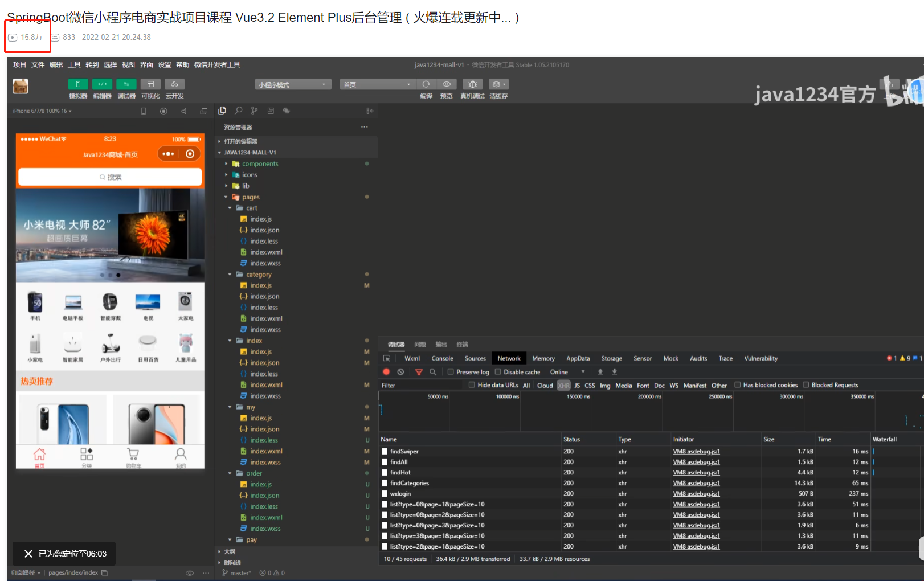Click the debugger (调试器) toolbar icon
This screenshot has height=581, width=924.
pyautogui.click(x=126, y=84)
